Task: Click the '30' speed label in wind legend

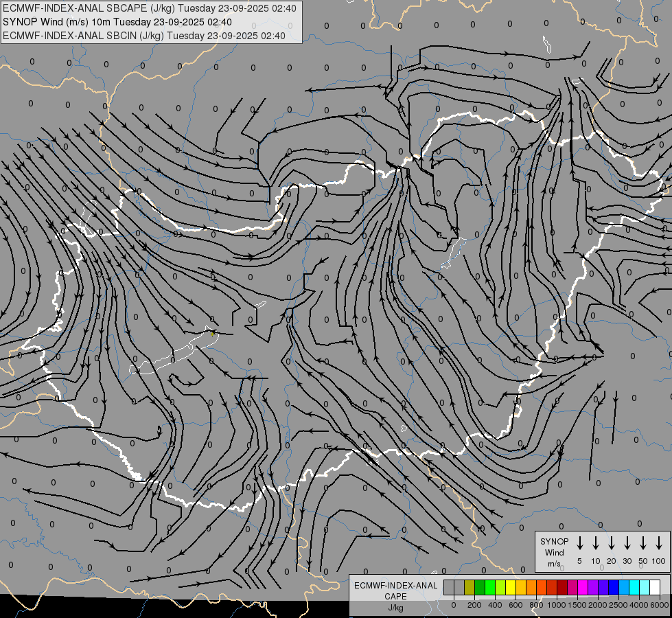Action: coord(627,561)
